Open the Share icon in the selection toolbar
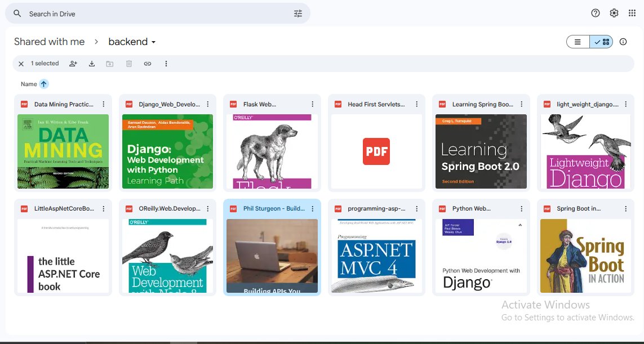Image resolution: width=644 pixels, height=344 pixels. click(73, 64)
